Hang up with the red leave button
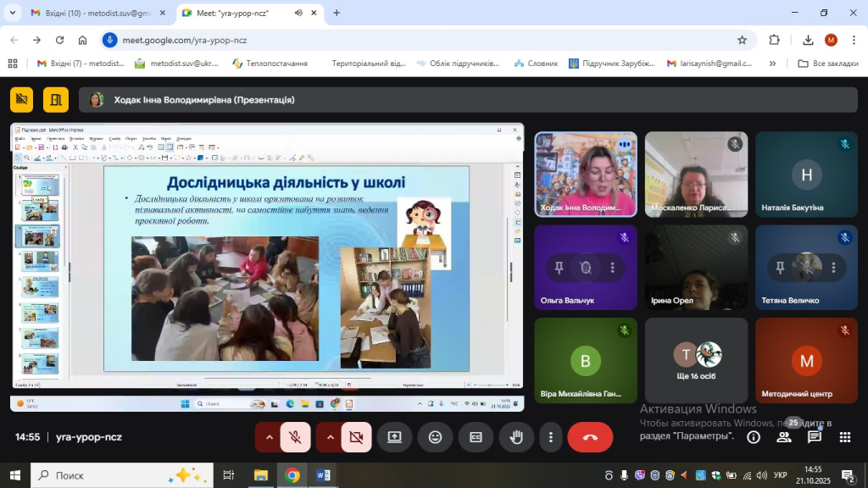 tap(590, 437)
